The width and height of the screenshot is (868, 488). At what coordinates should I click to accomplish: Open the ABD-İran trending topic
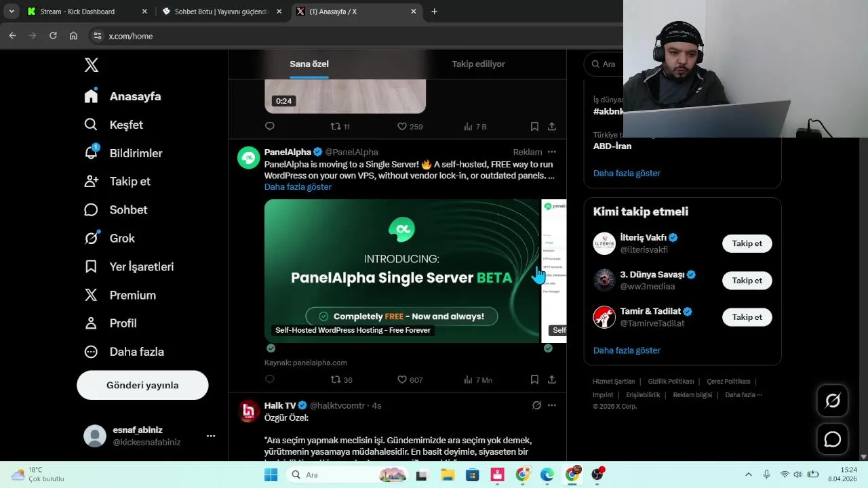tap(612, 146)
